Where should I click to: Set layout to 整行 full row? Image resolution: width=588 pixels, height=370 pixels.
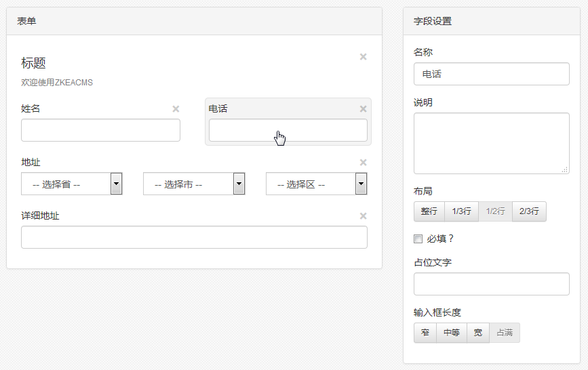tap(429, 211)
